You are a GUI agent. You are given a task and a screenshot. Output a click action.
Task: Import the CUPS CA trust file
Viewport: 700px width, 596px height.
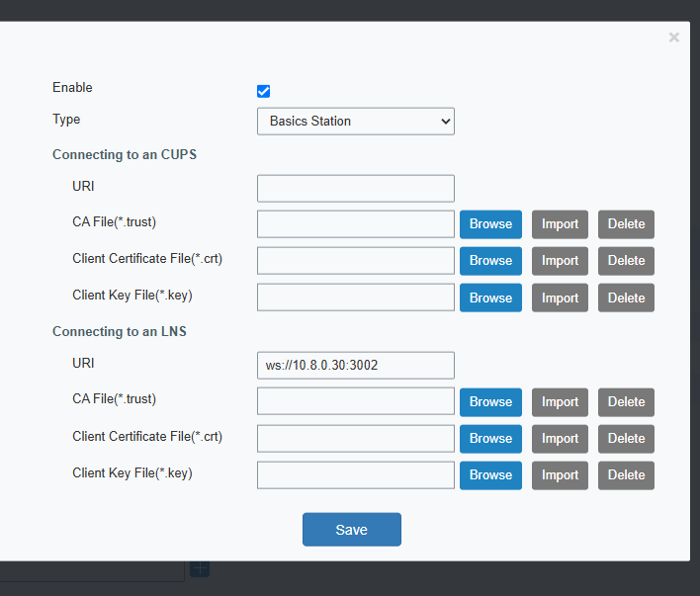(560, 224)
